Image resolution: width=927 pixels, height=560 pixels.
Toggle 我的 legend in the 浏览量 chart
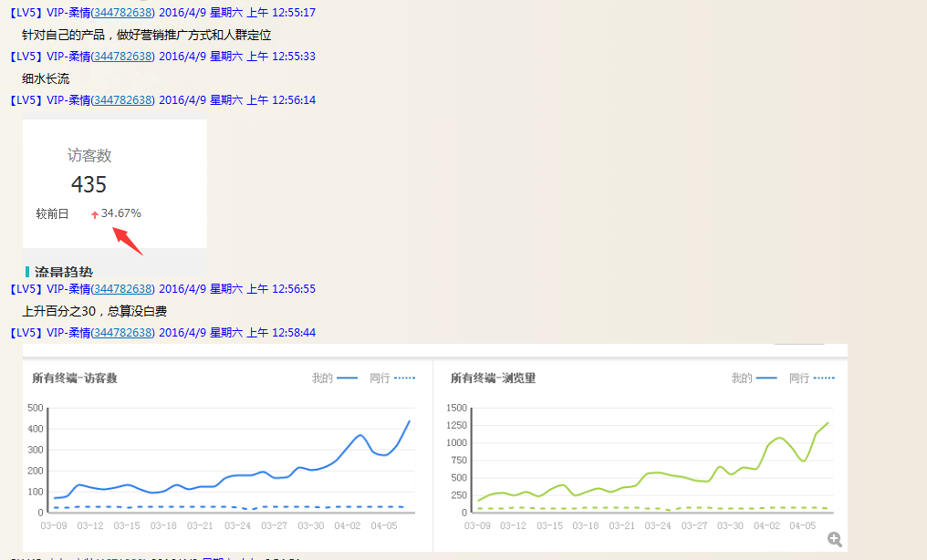(754, 378)
